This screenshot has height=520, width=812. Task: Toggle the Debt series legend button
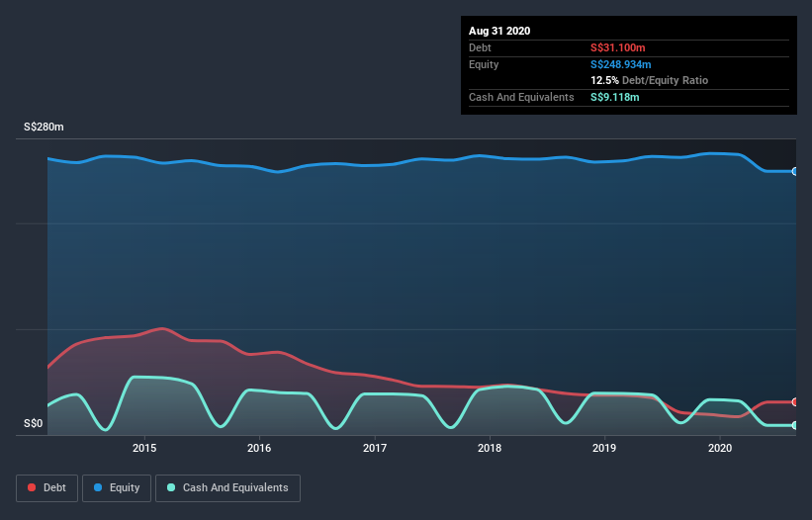[x=47, y=488]
